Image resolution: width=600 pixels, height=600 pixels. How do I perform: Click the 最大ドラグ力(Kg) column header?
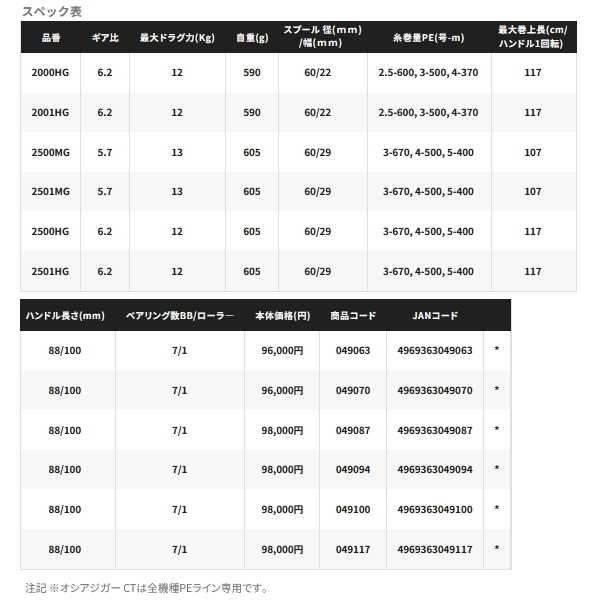coord(177,38)
